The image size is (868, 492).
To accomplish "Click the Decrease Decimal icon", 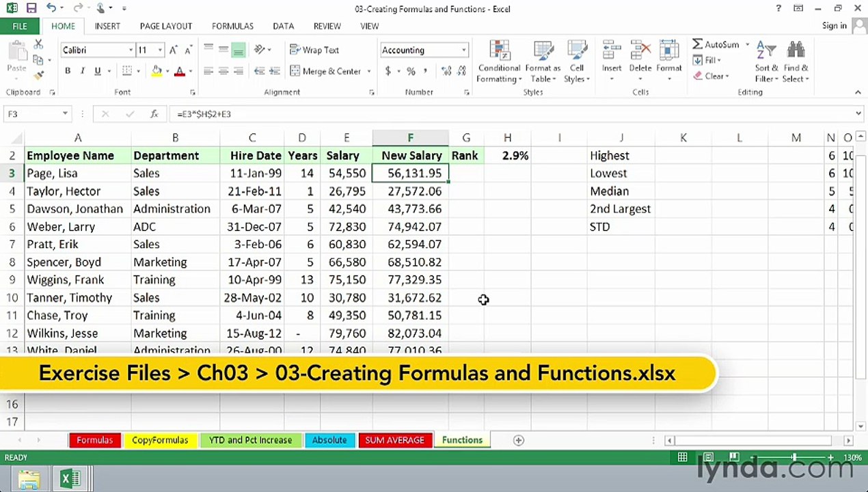I will pos(462,71).
